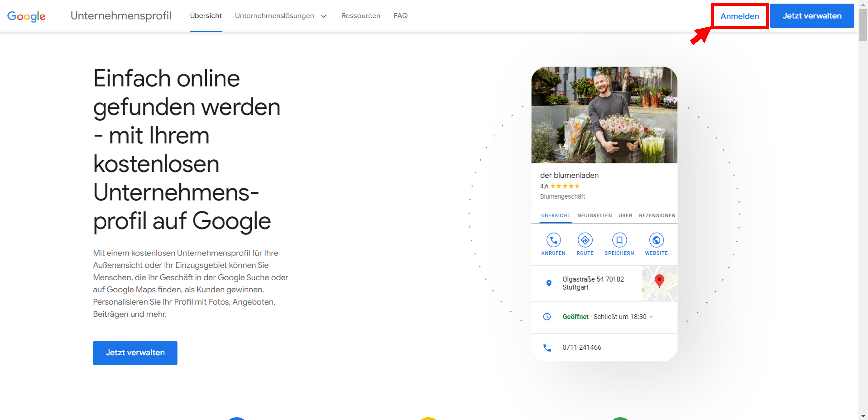Select the ÜBERSICHT tab in the phone card

point(555,215)
